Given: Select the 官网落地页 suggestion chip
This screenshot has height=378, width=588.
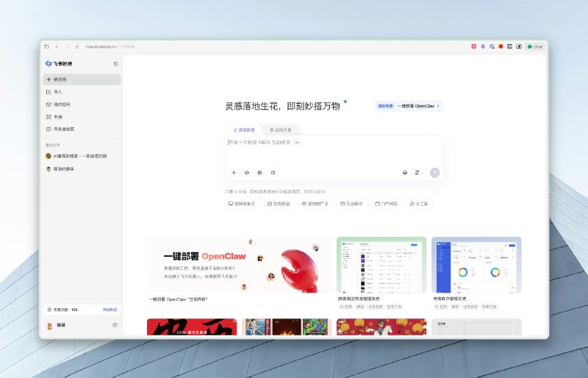Looking at the screenshot, I should click(x=242, y=204).
